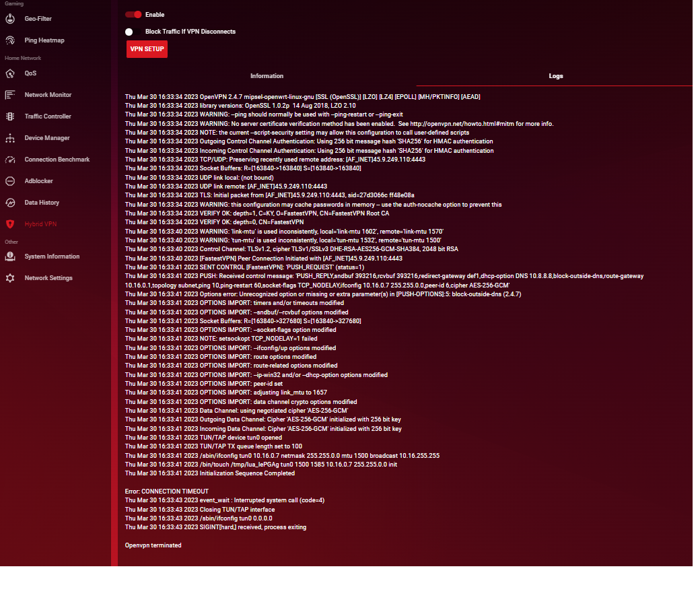Open System Information icon

(10, 257)
